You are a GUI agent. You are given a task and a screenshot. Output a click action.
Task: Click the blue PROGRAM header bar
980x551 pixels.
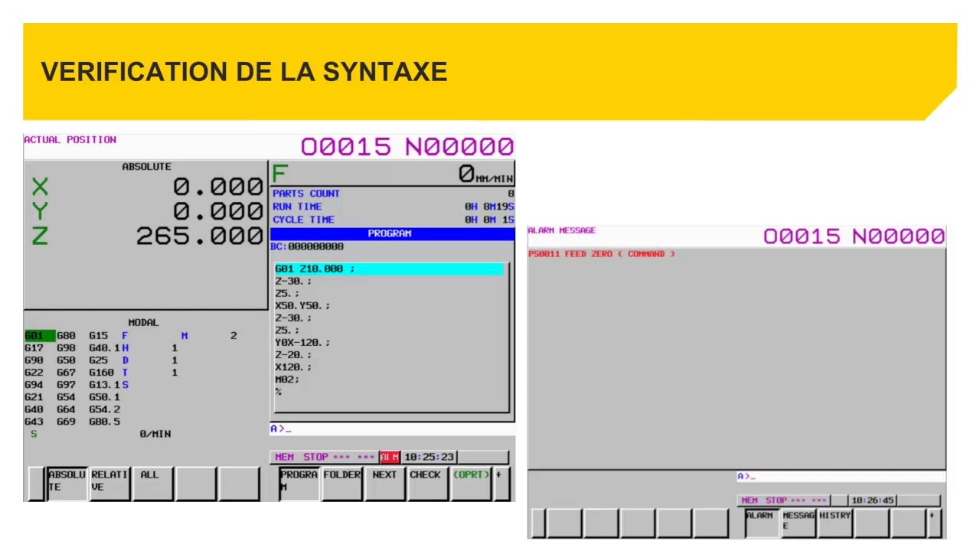tap(392, 234)
